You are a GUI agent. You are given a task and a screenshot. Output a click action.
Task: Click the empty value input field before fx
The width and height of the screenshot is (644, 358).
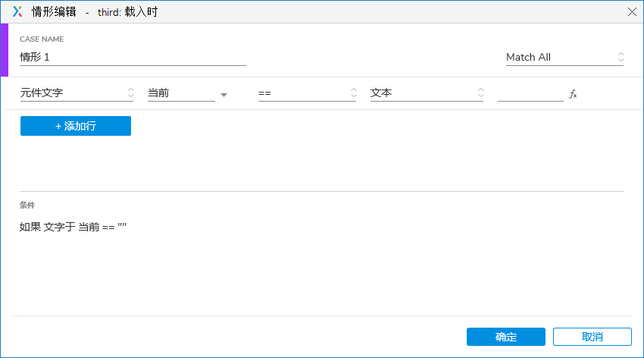tap(530, 94)
